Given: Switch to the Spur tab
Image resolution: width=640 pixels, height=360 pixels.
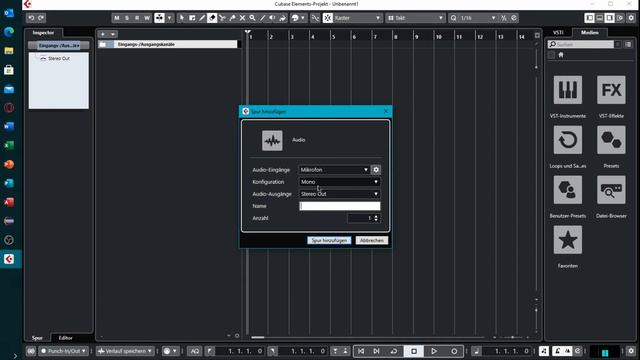Looking at the screenshot, I should pyautogui.click(x=37, y=338).
